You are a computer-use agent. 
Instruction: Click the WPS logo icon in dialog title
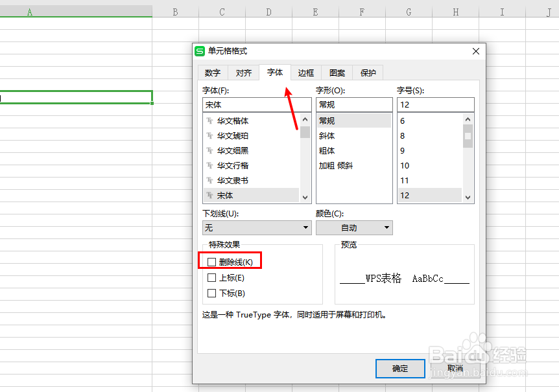pos(200,51)
